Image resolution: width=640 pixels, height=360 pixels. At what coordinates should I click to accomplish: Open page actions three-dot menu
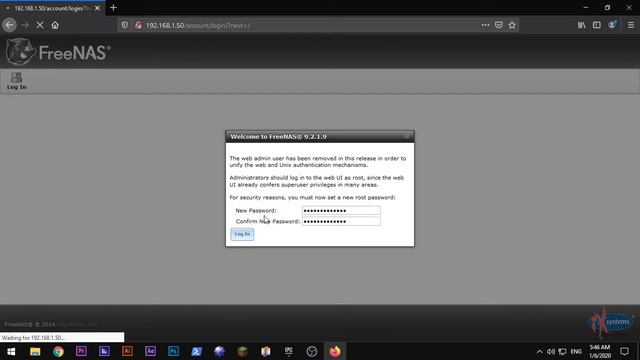[485, 25]
